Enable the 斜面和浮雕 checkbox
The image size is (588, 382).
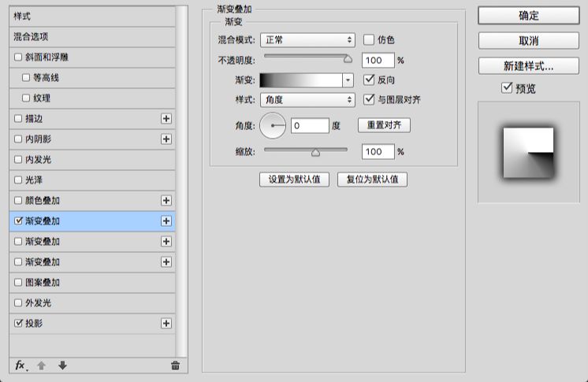18,57
